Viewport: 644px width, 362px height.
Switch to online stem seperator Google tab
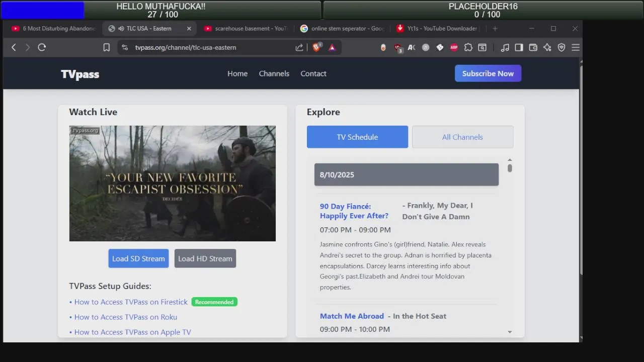(x=342, y=29)
